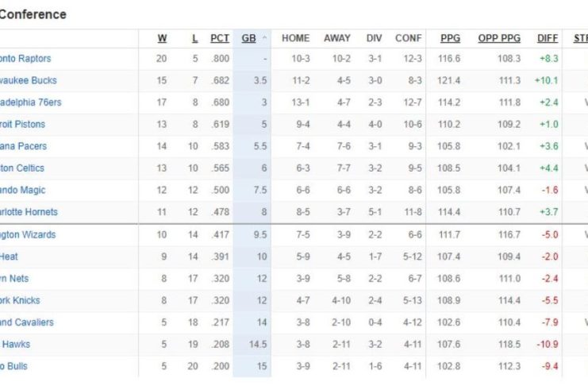Sort by GB column header
The width and height of the screenshot is (588, 386).
tap(248, 38)
